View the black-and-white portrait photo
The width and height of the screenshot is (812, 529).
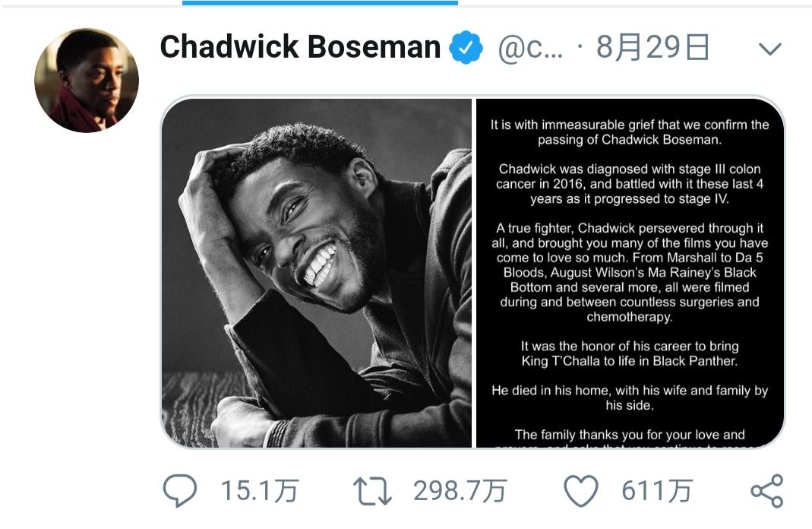coord(317,272)
